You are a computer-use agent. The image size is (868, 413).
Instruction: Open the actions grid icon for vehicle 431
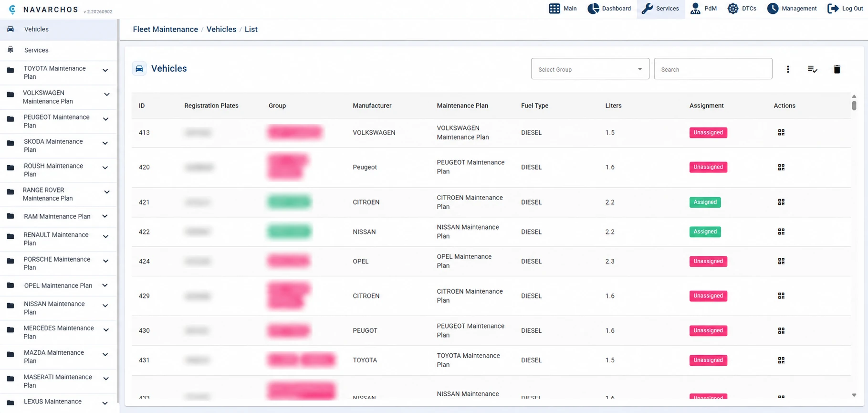781,360
